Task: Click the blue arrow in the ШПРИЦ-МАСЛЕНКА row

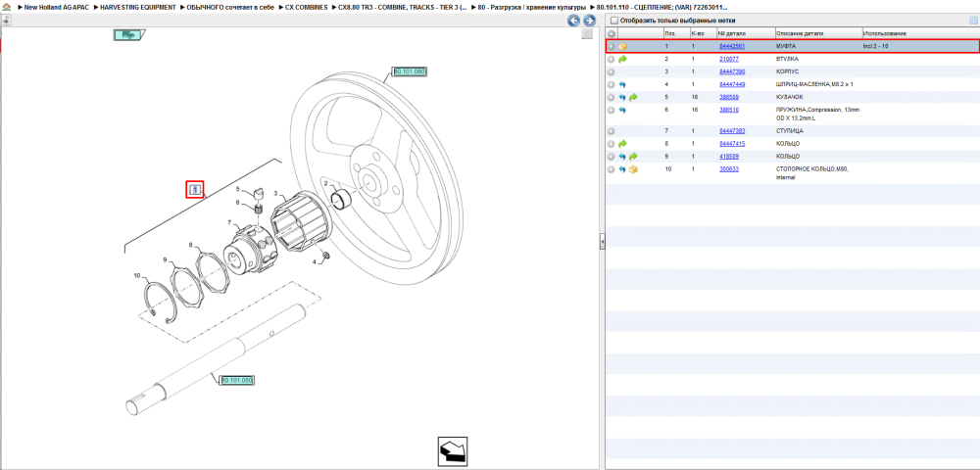Action: point(622,84)
